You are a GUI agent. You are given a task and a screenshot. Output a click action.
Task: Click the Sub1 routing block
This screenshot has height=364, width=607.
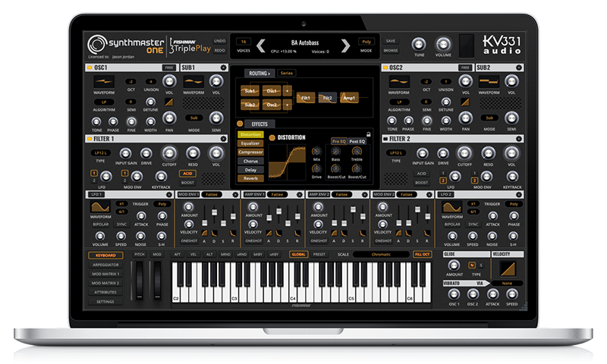pos(250,91)
